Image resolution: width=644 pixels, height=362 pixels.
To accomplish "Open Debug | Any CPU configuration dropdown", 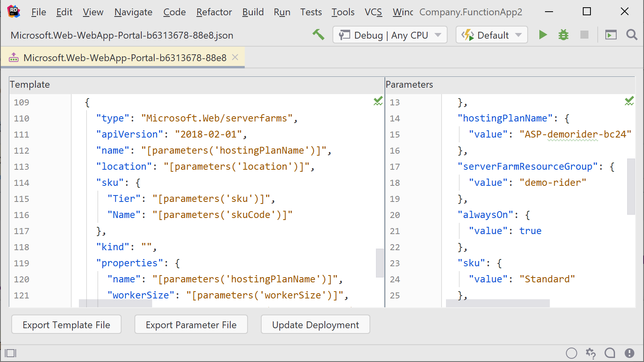I will pyautogui.click(x=390, y=35).
